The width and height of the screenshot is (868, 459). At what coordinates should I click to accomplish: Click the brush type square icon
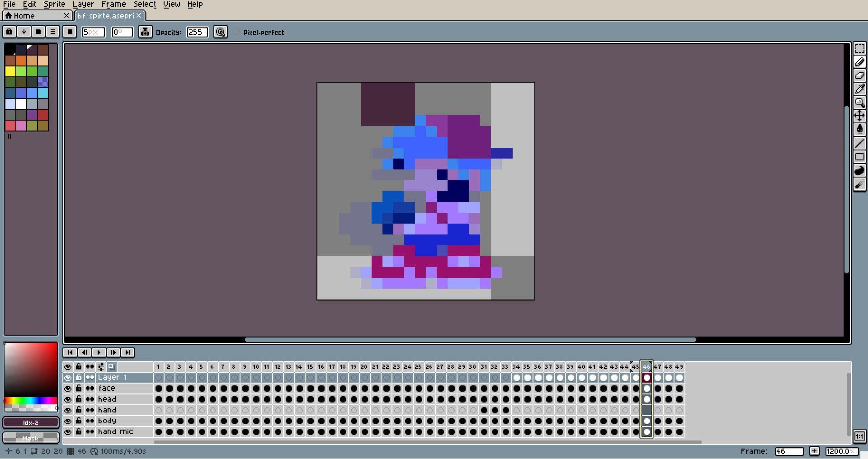pos(69,32)
